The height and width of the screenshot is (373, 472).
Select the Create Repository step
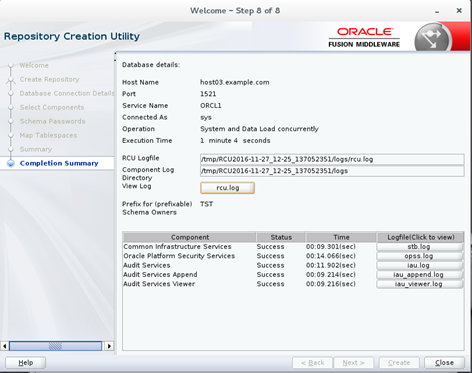[49, 79]
